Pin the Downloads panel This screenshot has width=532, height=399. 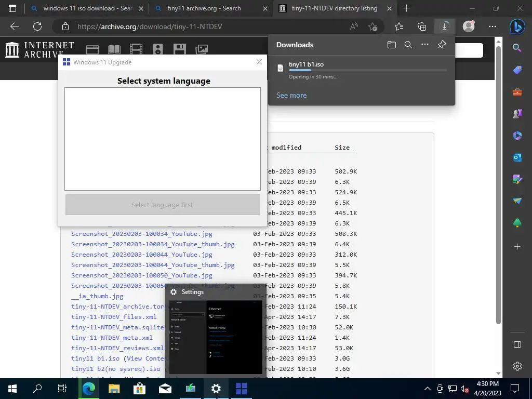coord(442,45)
